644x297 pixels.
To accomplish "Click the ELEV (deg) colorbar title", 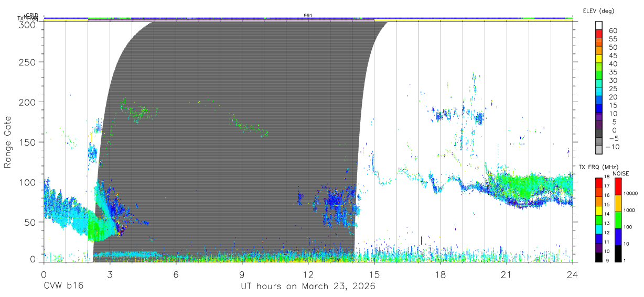I will tap(598, 10).
